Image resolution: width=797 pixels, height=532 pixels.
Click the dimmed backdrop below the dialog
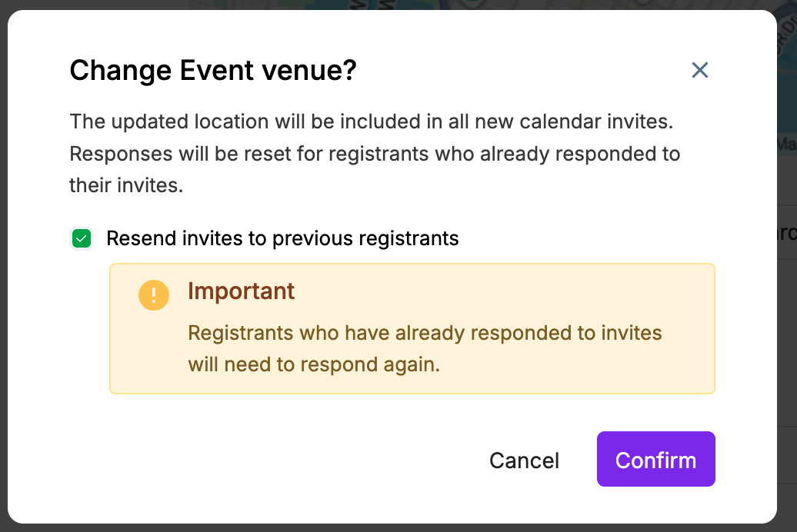tap(385, 528)
